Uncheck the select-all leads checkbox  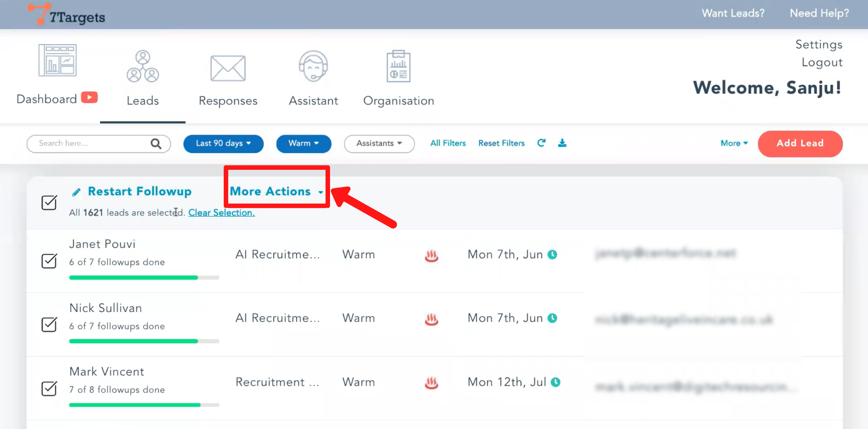pos(49,203)
